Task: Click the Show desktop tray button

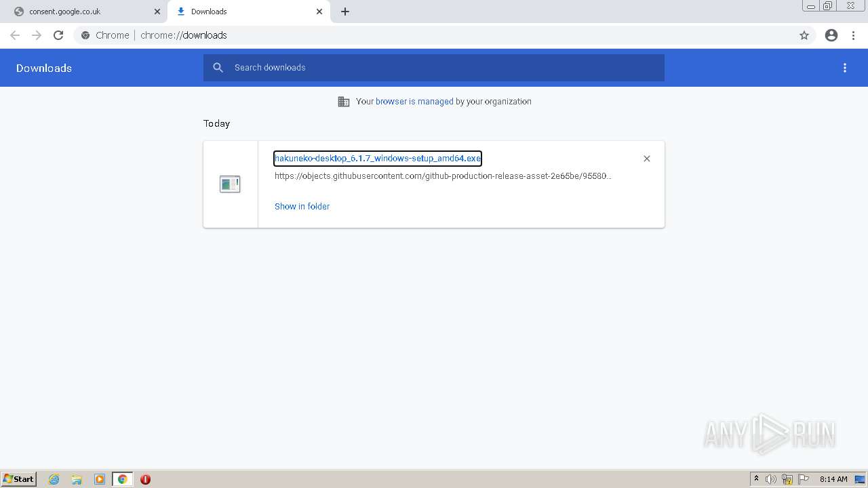Action: [x=860, y=479]
